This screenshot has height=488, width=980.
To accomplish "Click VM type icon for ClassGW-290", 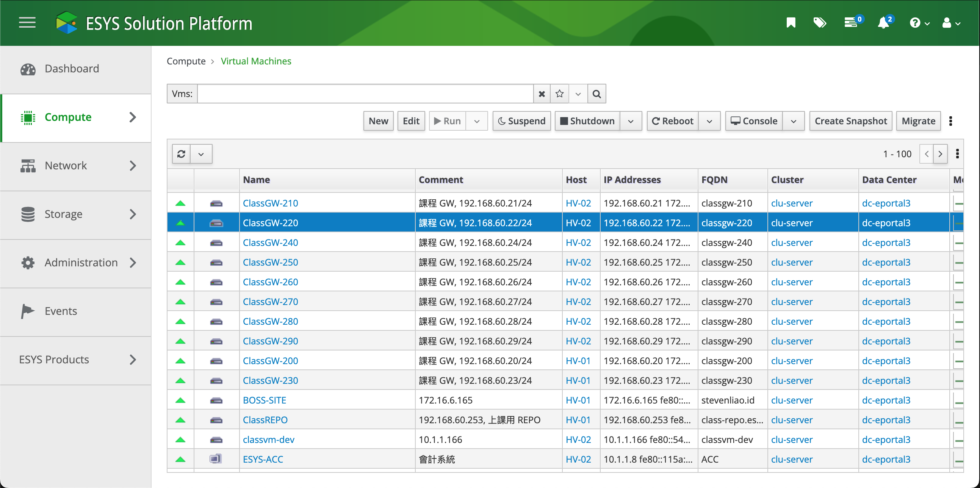I will (x=216, y=341).
